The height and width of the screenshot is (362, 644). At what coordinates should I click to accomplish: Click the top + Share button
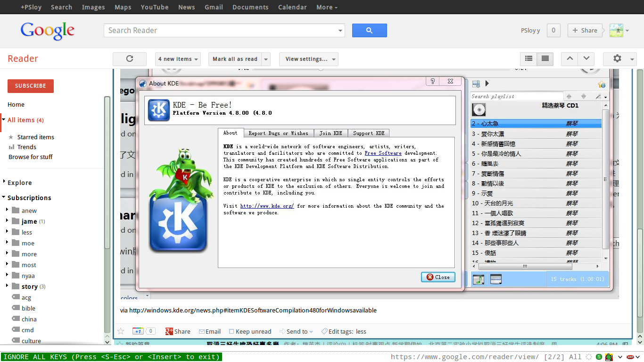585,30
